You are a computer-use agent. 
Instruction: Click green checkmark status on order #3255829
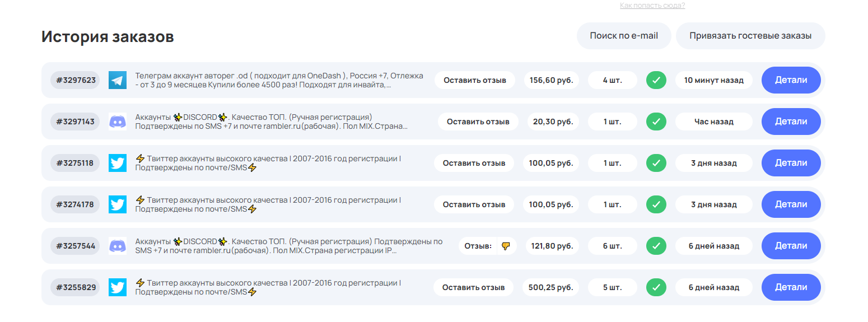pyautogui.click(x=656, y=287)
